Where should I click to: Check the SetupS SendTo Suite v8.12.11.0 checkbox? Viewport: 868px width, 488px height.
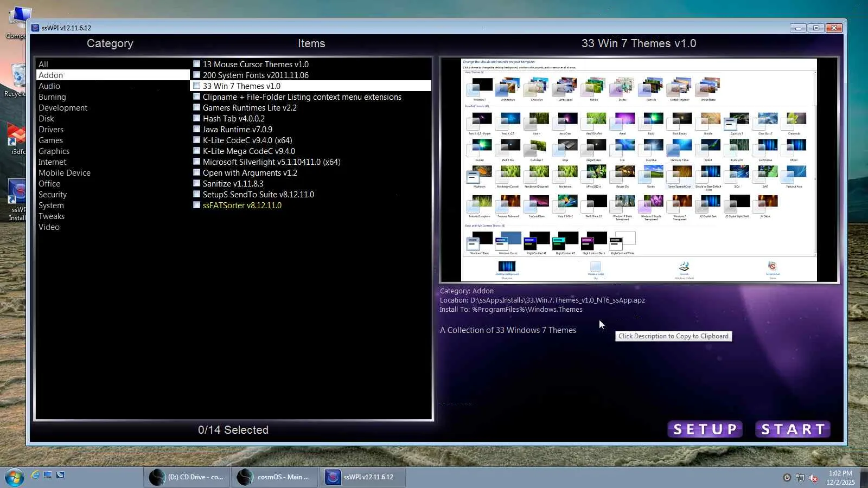[196, 194]
